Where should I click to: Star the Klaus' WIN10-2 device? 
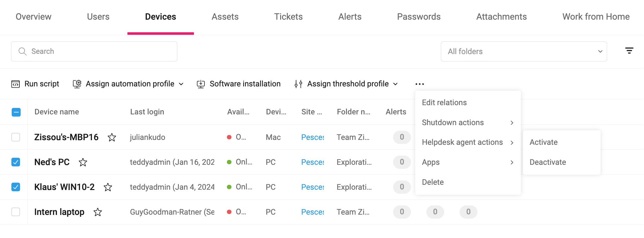[108, 187]
